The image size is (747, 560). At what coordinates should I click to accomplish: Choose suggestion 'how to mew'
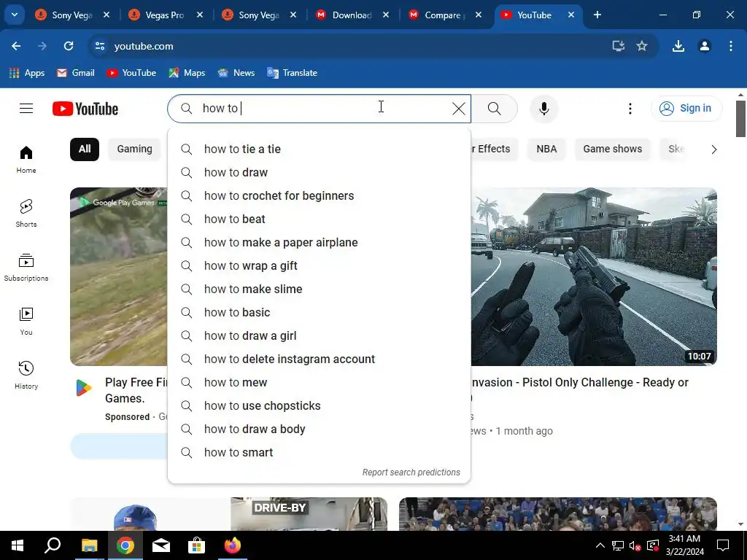(x=320, y=382)
